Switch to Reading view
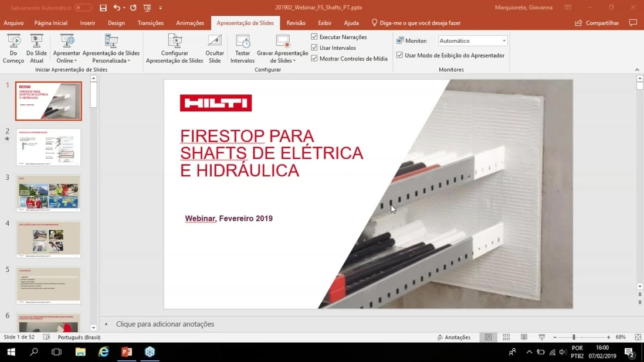This screenshot has width=644, height=362. coord(524,337)
